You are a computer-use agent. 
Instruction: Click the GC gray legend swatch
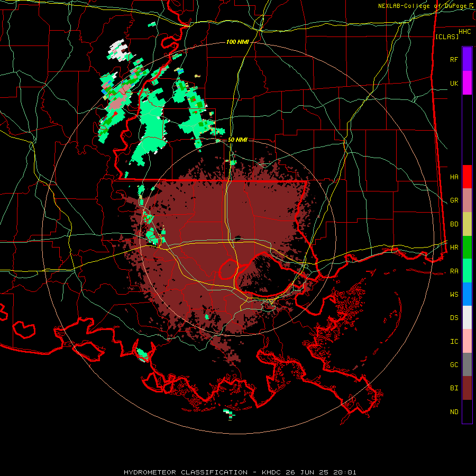(x=467, y=364)
